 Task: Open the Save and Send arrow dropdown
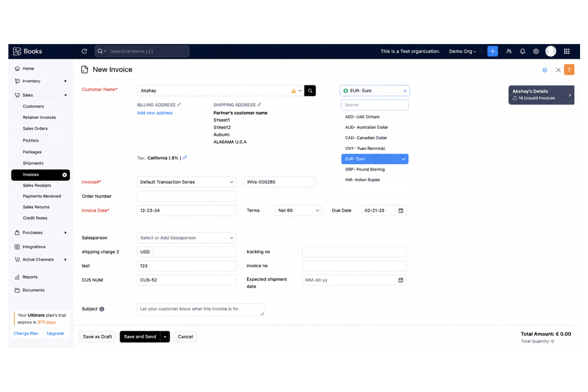pyautogui.click(x=165, y=337)
